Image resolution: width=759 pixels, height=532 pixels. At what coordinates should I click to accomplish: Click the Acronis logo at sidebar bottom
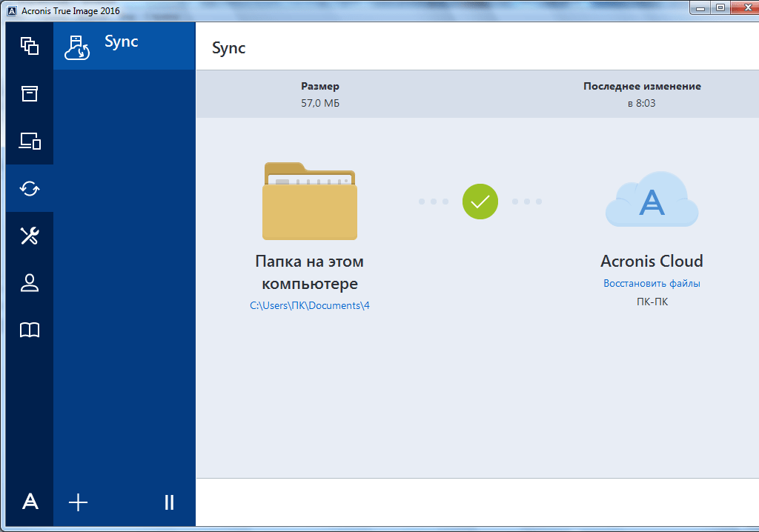[x=30, y=502]
